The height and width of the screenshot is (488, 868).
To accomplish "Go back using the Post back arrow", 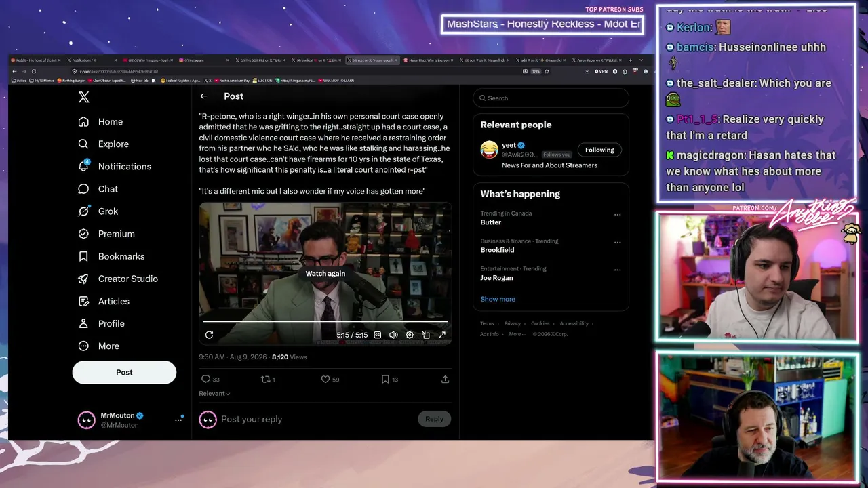I will coord(203,96).
